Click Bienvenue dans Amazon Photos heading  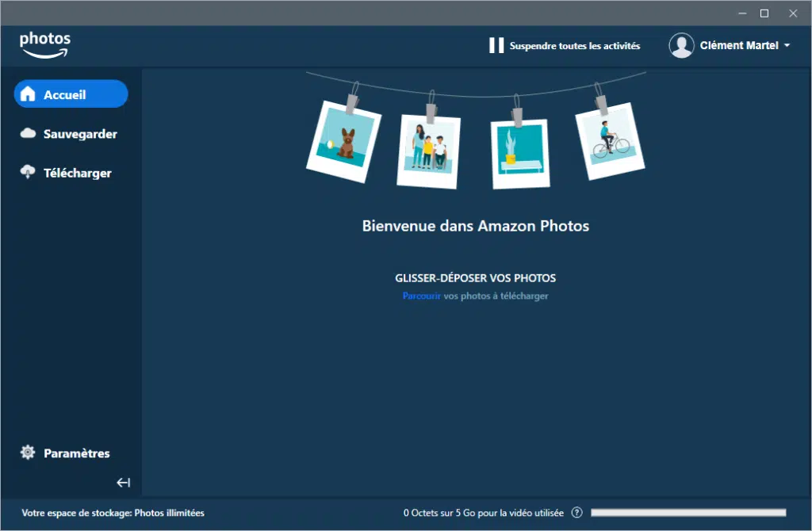click(476, 226)
